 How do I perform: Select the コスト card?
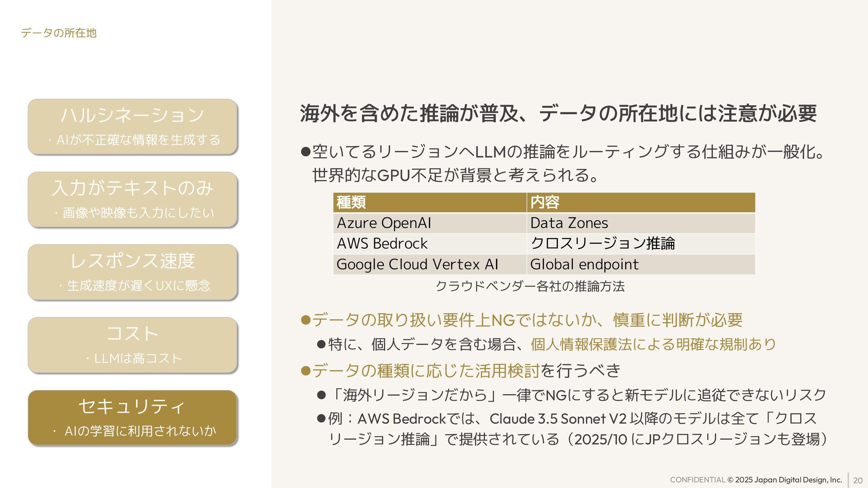pos(132,345)
